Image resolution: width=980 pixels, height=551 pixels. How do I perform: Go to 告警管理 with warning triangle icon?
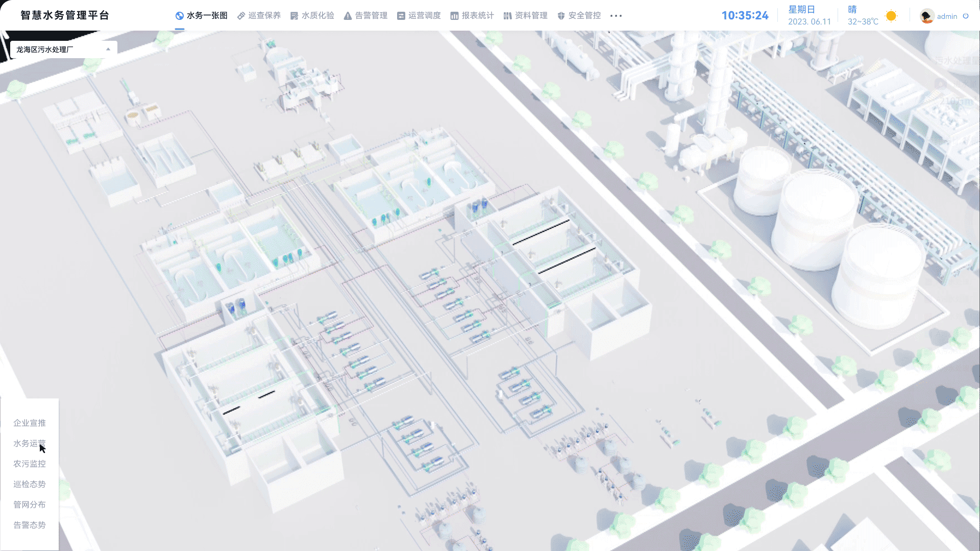coord(365,16)
